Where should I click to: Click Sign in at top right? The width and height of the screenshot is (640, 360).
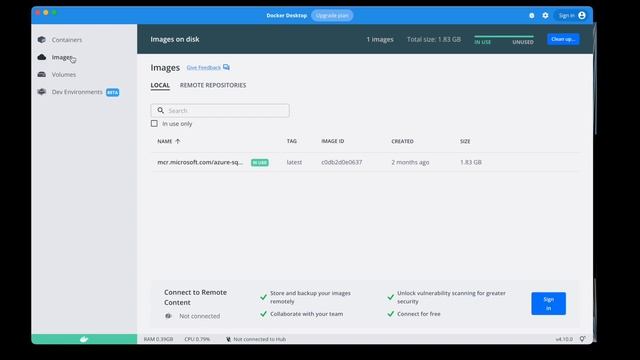tap(567, 16)
